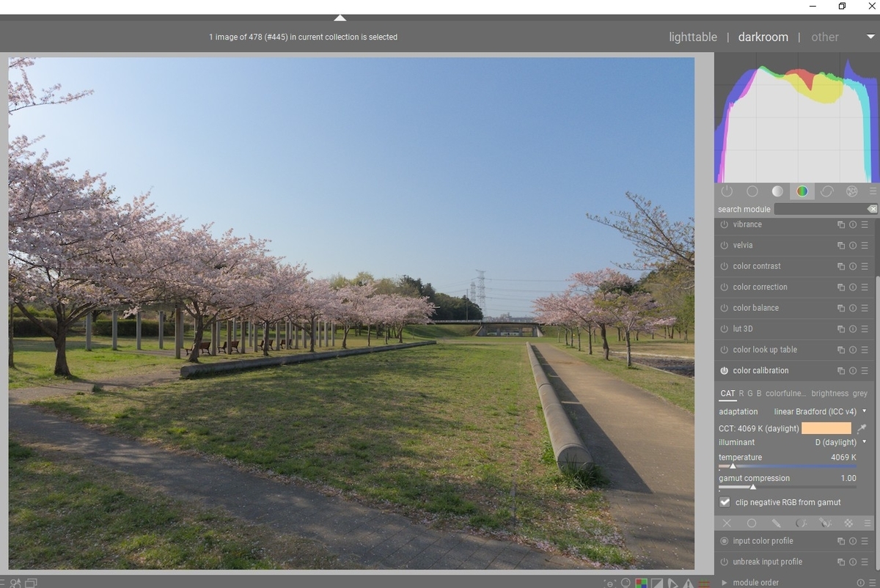Enable the unbreak input profile module

pos(725,562)
